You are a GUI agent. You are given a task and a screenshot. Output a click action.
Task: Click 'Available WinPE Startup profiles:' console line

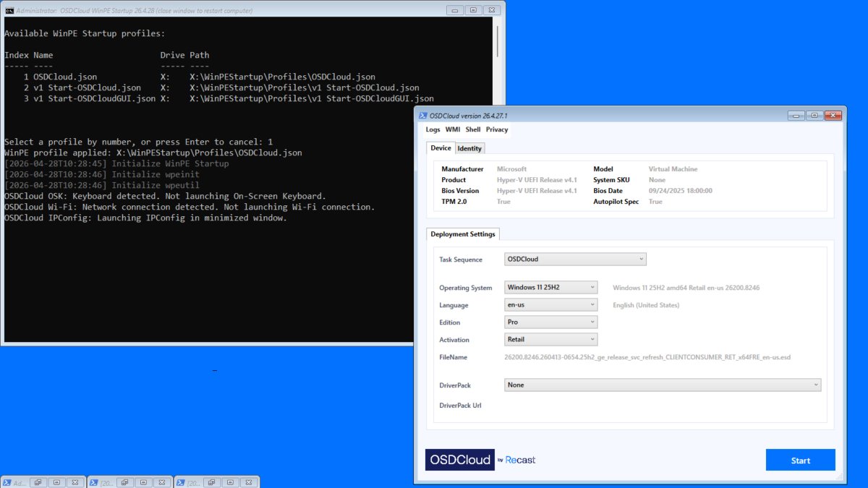85,33
